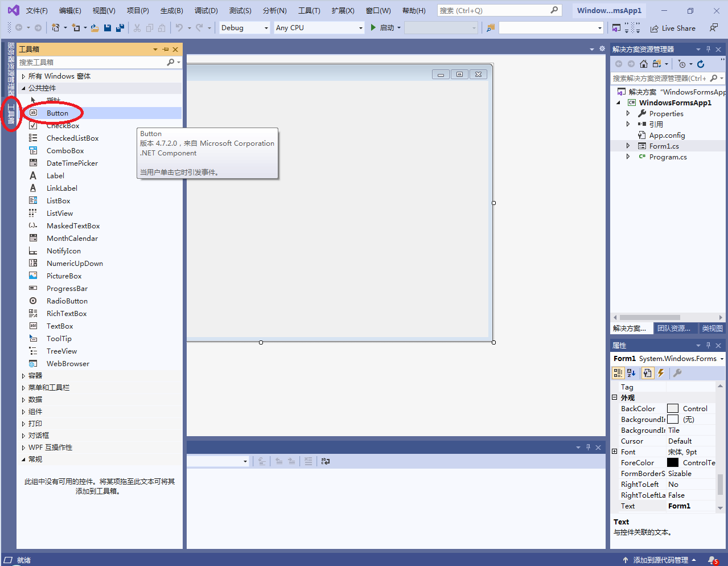Expand the Font property row
Image resolution: width=728 pixels, height=566 pixels.
615,452
